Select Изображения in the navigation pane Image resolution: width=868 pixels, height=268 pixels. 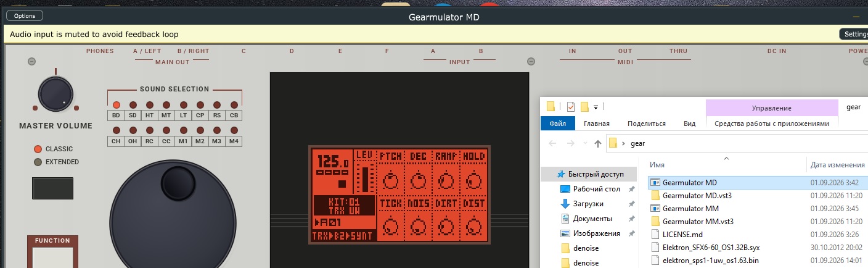596,233
